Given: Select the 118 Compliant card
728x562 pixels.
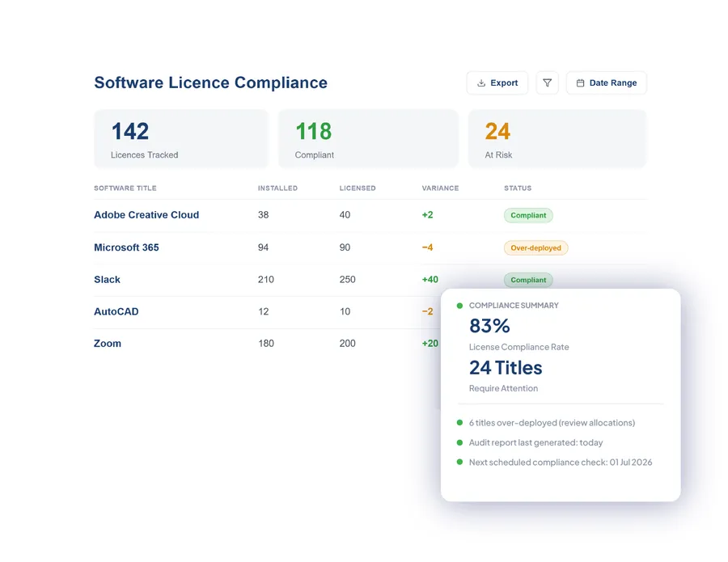Looking at the screenshot, I should (x=368, y=138).
